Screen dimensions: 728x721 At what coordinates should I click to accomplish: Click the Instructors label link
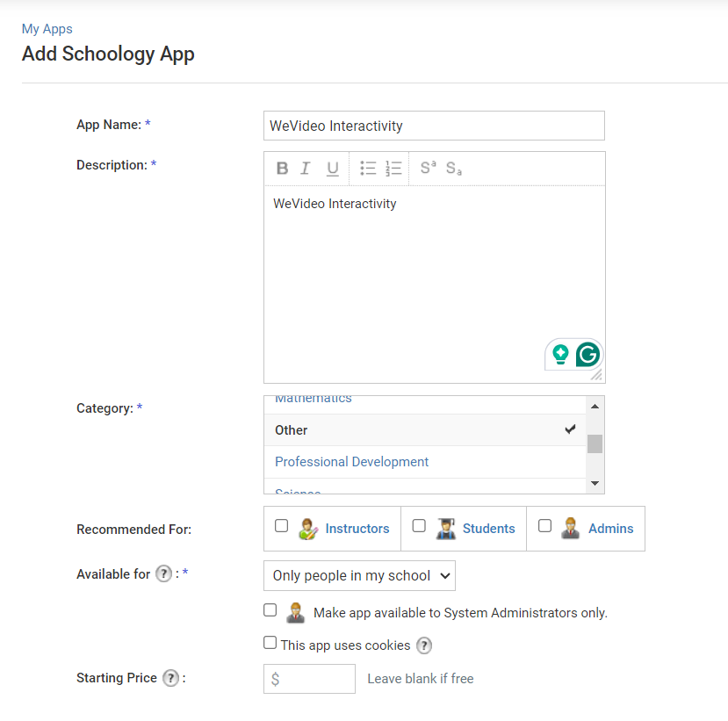(x=357, y=529)
